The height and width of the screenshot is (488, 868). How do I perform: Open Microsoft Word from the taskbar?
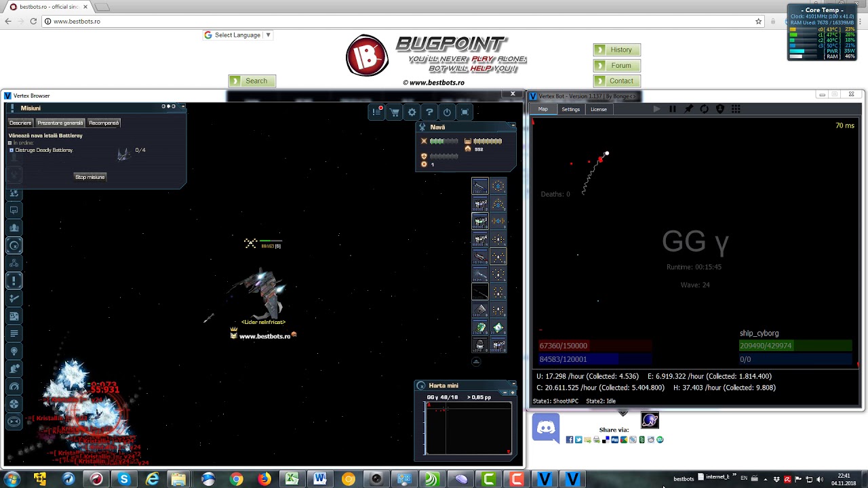pyautogui.click(x=320, y=479)
